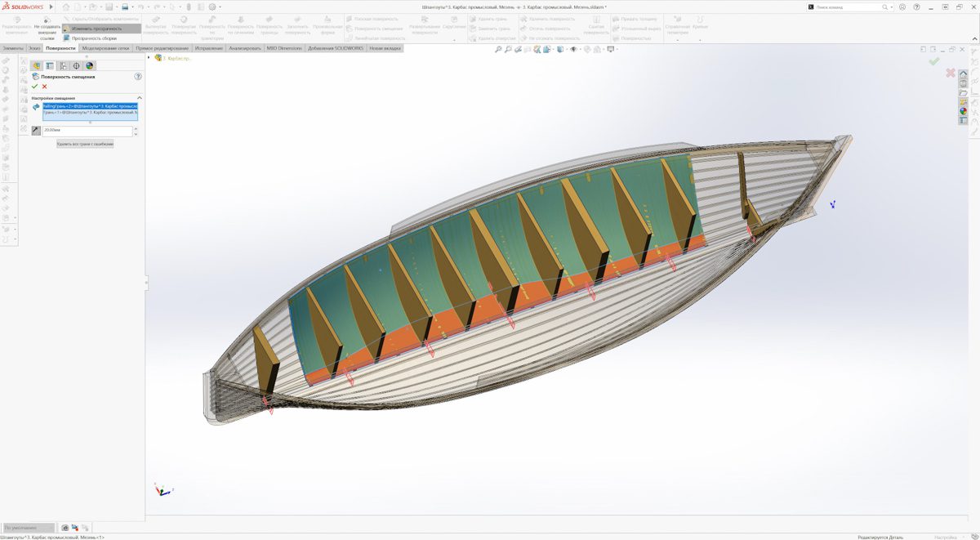The height and width of the screenshot is (540, 980).
Task: Cancel offset surface with red X
Action: tap(45, 87)
